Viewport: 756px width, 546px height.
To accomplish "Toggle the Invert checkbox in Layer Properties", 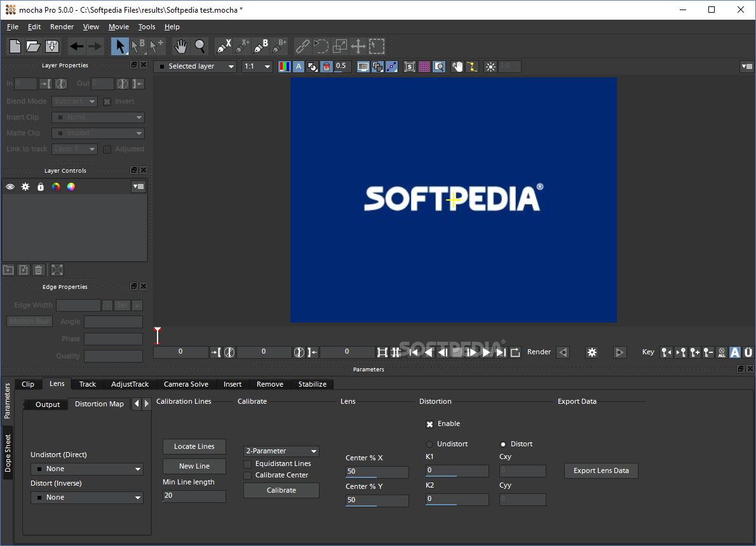I will tap(107, 102).
